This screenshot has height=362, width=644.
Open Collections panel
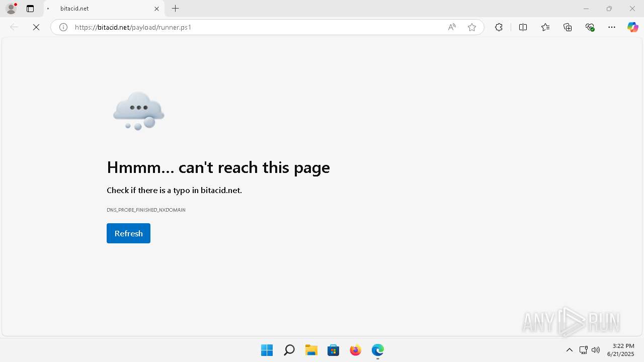pyautogui.click(x=568, y=27)
